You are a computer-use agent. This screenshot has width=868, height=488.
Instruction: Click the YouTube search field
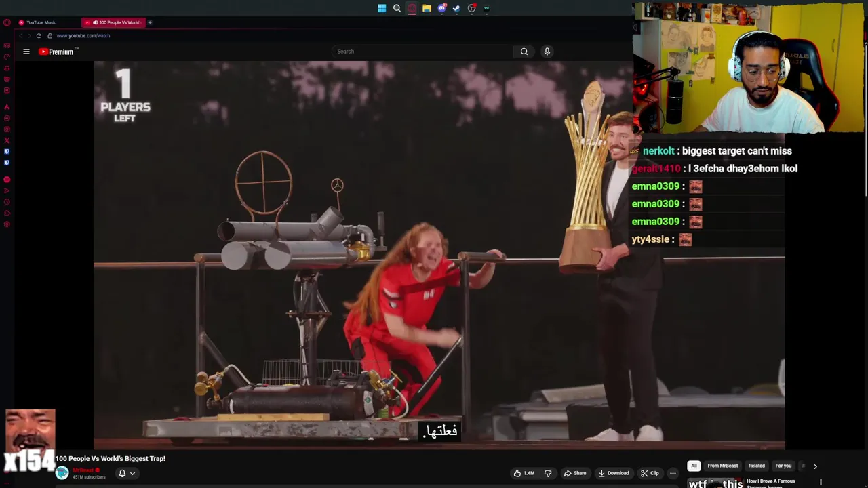[x=422, y=52]
